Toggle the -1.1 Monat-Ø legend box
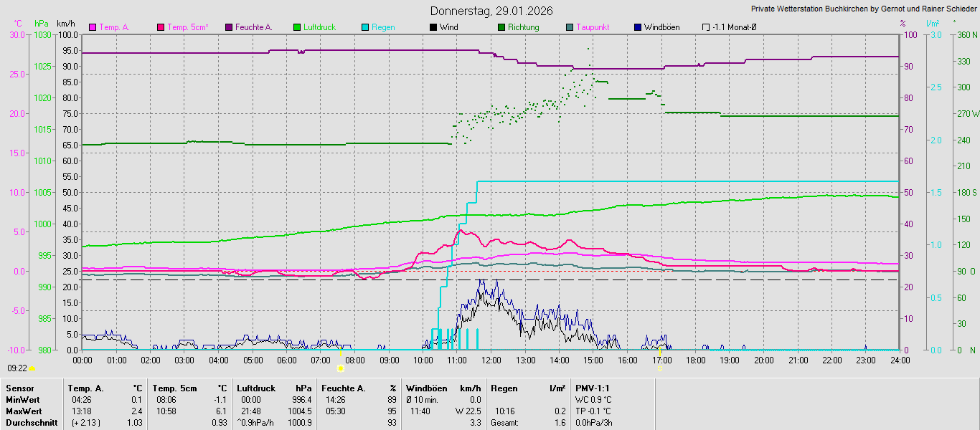The width and height of the screenshot is (980, 430). tap(706, 27)
